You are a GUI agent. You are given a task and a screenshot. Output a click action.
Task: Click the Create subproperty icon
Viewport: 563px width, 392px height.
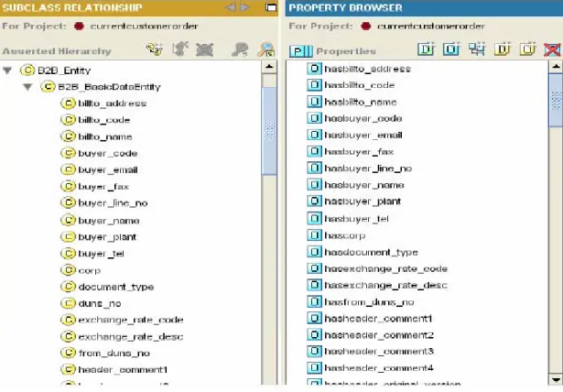tap(476, 49)
